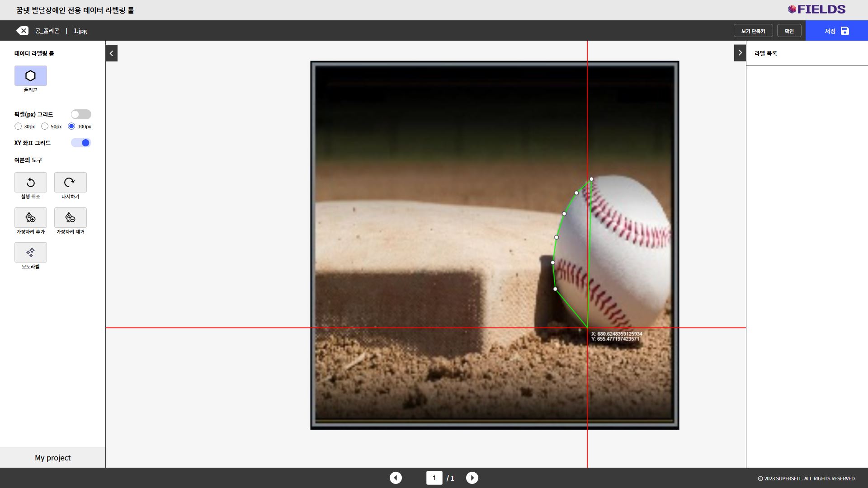Choose the remove edge (가장자리 제거) tool

point(70,217)
